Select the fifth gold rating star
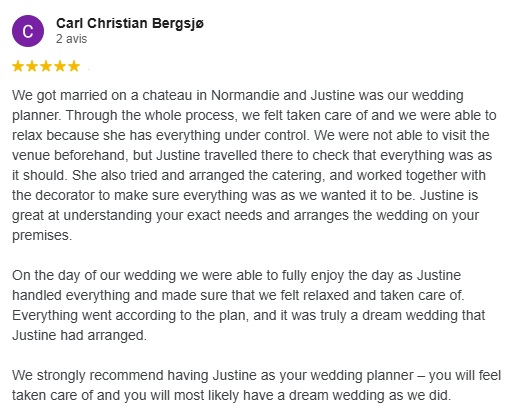This screenshot has height=408, width=511. pyautogui.click(x=74, y=66)
